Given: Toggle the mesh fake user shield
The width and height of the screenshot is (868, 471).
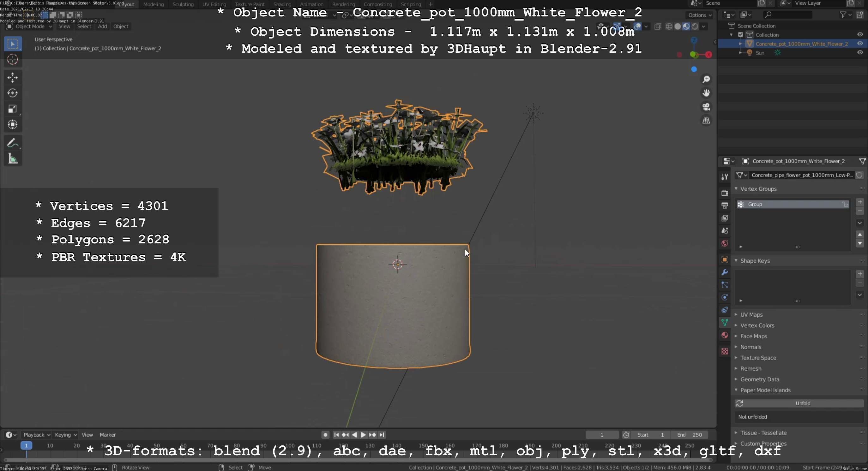Looking at the screenshot, I should pyautogui.click(x=859, y=175).
